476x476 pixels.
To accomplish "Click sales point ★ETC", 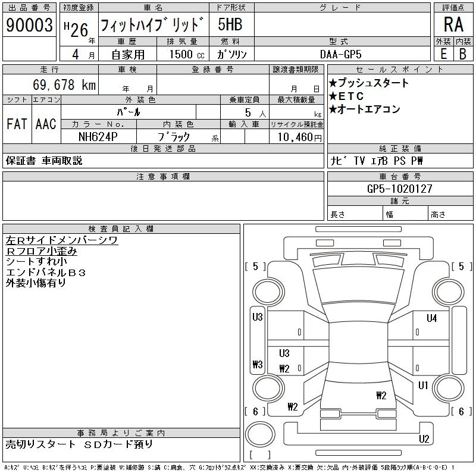I will pos(346,96).
